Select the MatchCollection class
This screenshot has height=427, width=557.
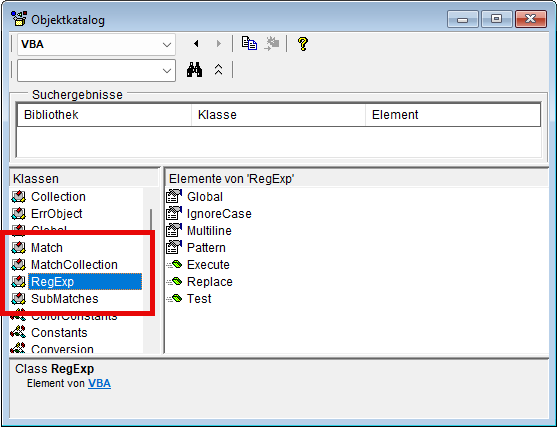74,265
